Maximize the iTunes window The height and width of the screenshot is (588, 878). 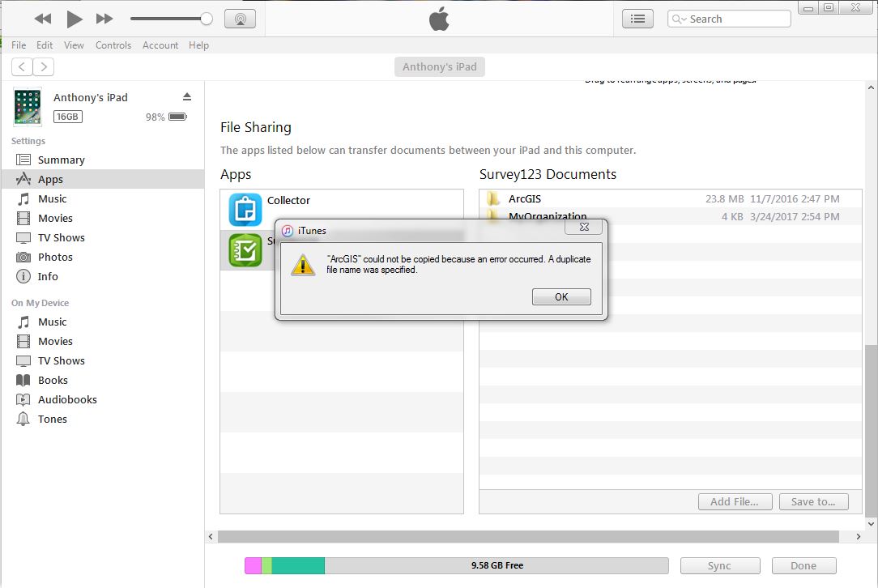click(x=829, y=8)
